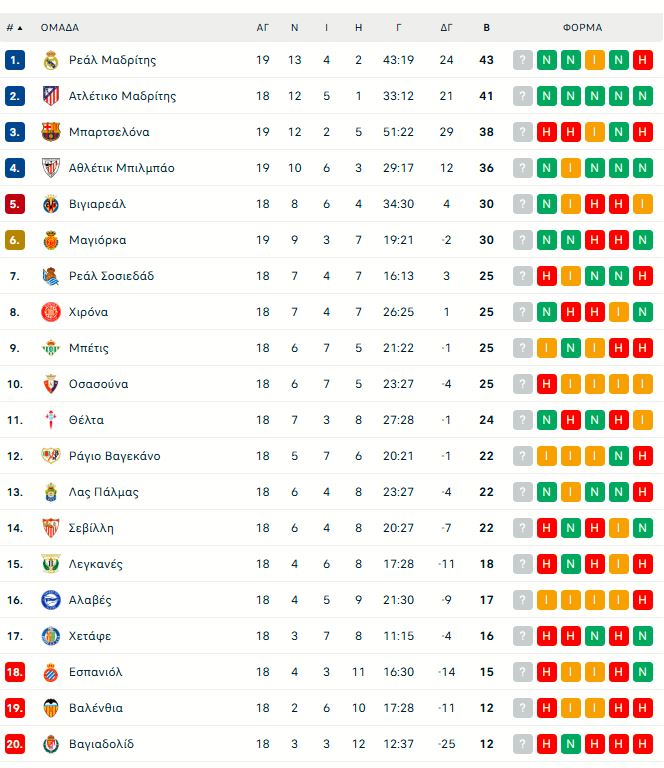
Task: Open the Ρεάλ Σοσιεδάδ team link
Action: [x=111, y=276]
